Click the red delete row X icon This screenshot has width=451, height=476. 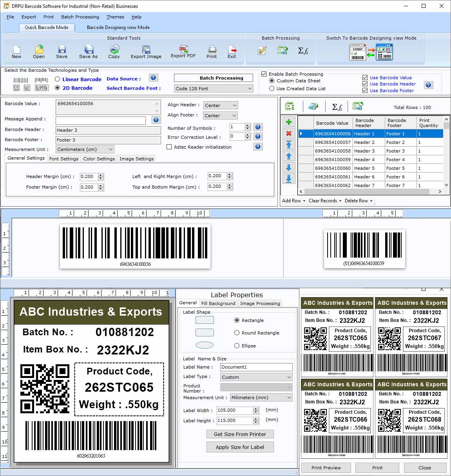[289, 133]
